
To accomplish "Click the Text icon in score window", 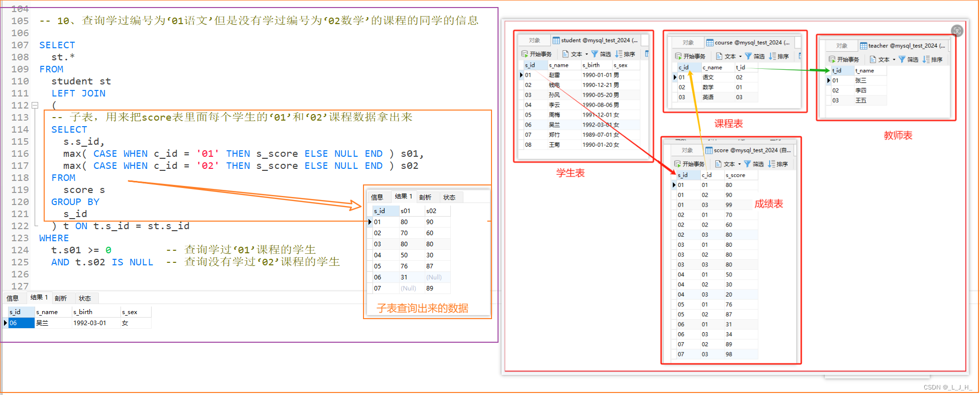I will click(718, 164).
